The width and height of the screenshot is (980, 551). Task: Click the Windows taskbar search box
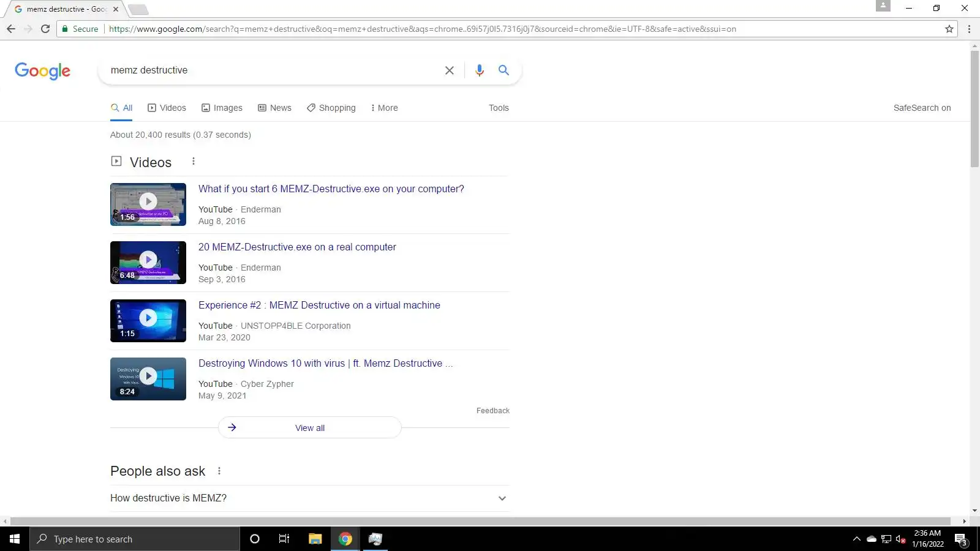coord(135,539)
